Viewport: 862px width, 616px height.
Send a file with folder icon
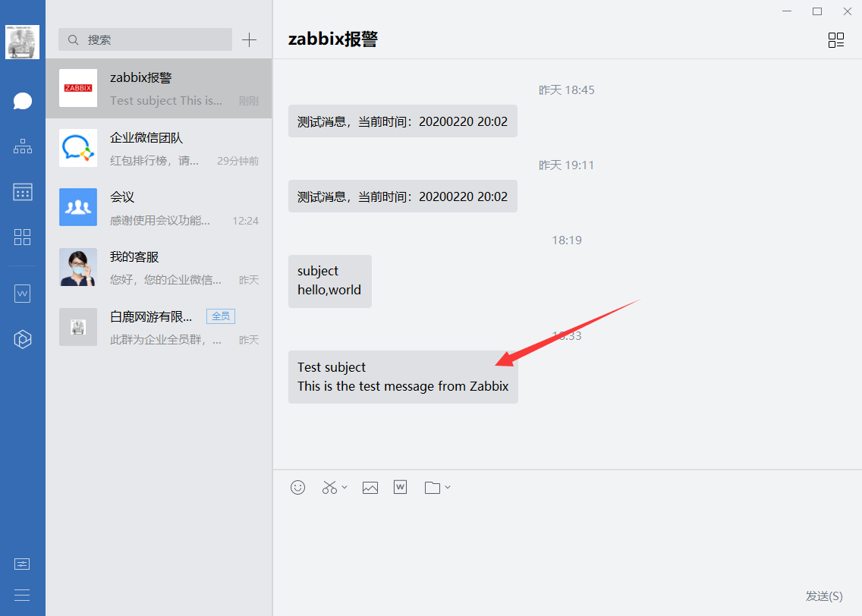pos(432,488)
